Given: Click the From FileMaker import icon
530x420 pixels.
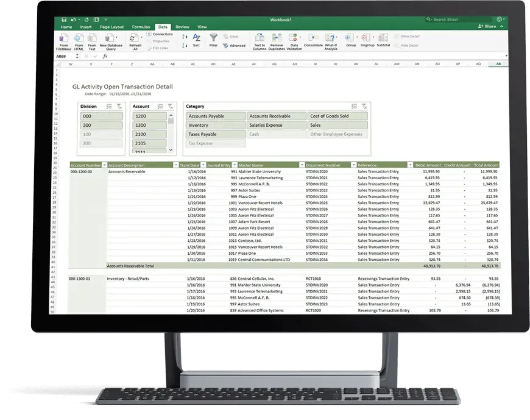Looking at the screenshot, I should (x=63, y=38).
